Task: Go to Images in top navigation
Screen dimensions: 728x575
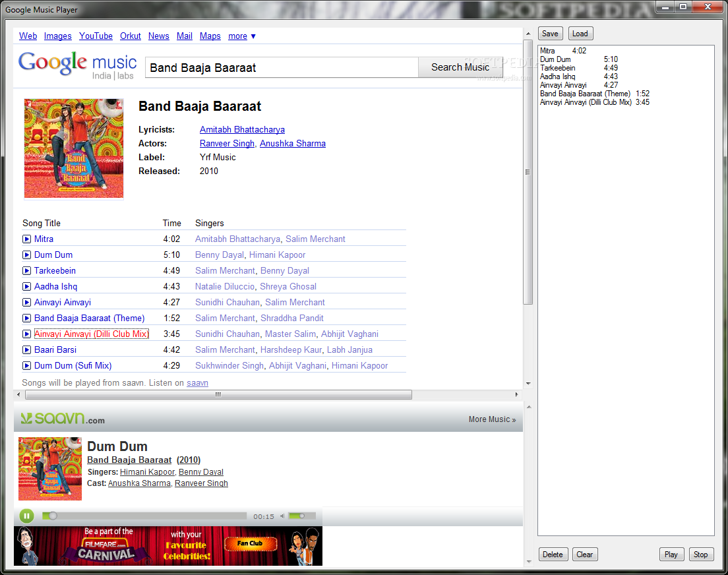Action: [x=57, y=36]
